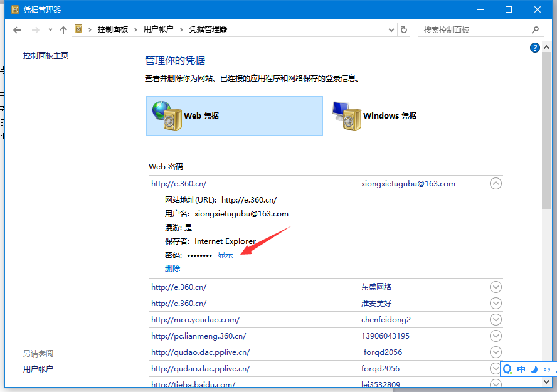This screenshot has height=392, width=557.
Task: Click the search magnifier icon
Action: [x=535, y=30]
